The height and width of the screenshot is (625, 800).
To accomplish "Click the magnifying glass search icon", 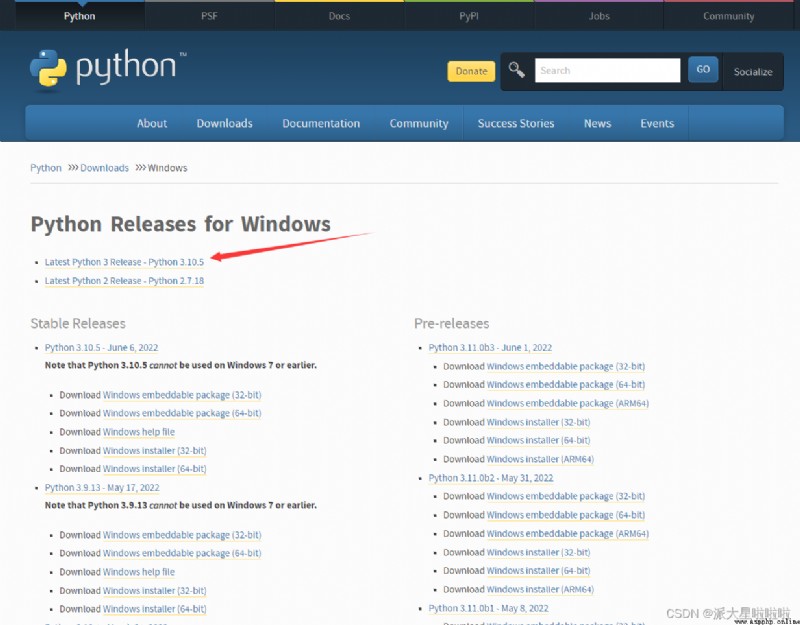I will [516, 70].
